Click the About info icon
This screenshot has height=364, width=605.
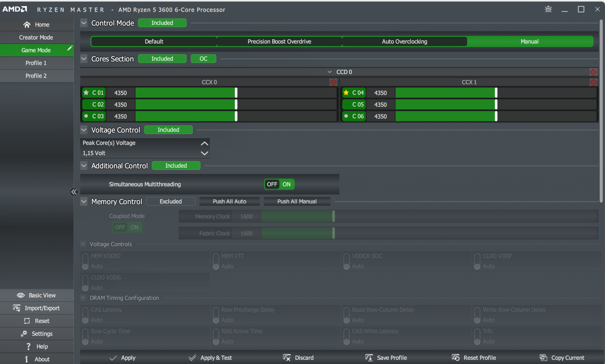[27, 359]
